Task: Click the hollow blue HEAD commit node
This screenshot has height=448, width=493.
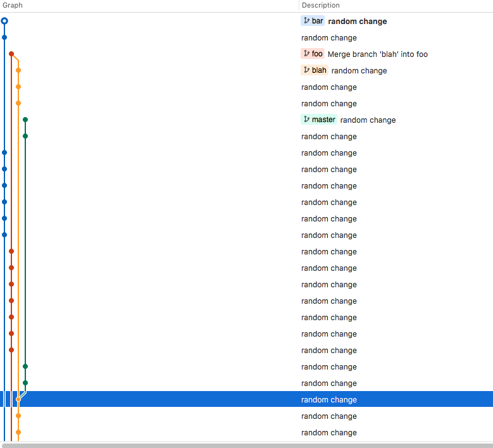Action: tap(4, 21)
